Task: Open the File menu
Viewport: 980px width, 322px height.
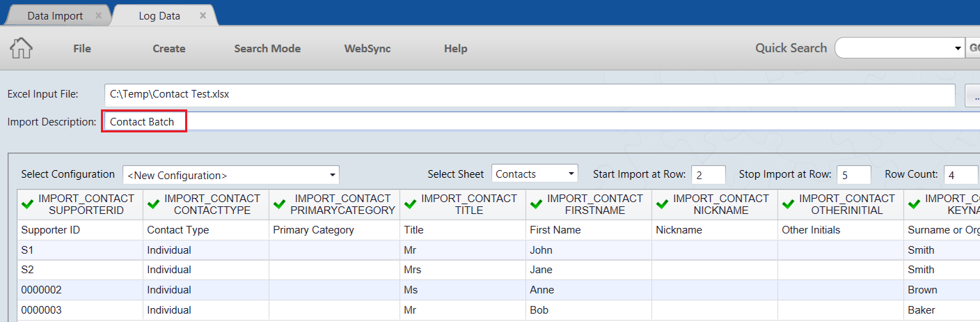Action: pos(82,48)
